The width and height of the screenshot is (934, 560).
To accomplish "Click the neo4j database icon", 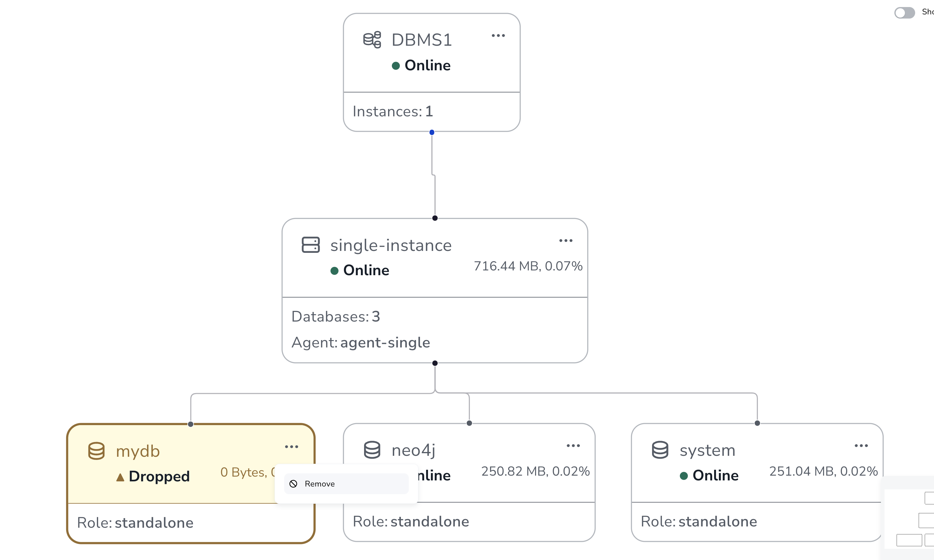I will pos(372,450).
